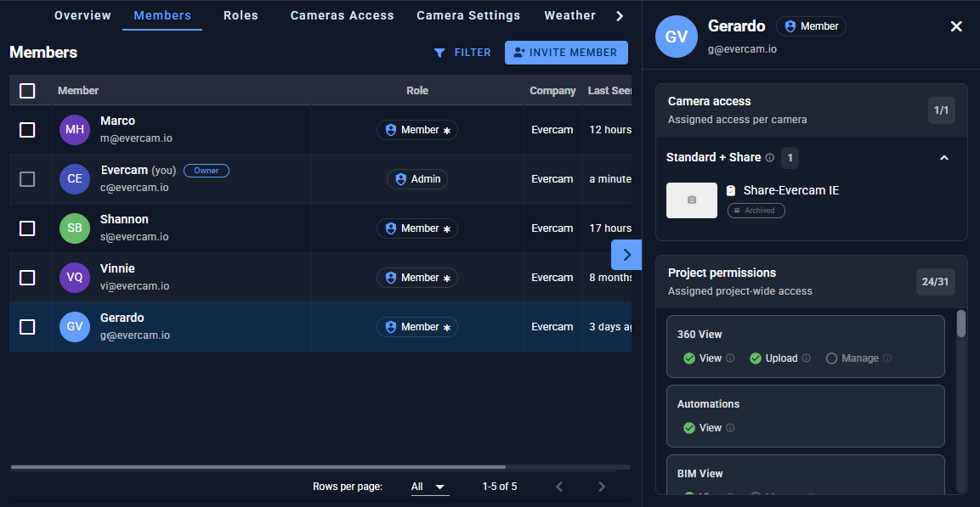The height and width of the screenshot is (507, 980).
Task: Switch to the Members tab
Action: pos(162,15)
